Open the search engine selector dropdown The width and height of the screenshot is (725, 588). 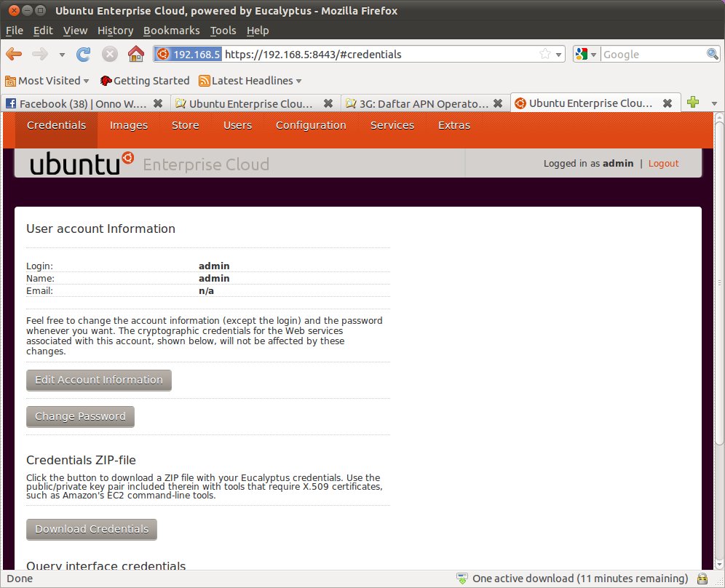[x=587, y=54]
